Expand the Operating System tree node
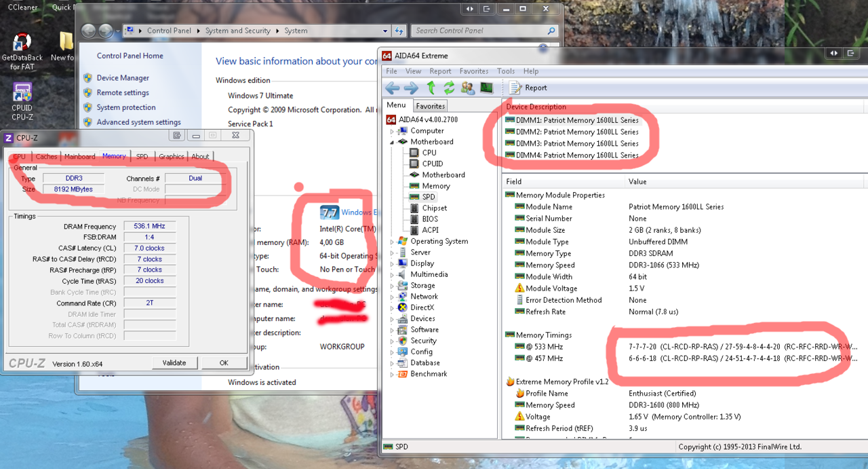 coord(392,241)
